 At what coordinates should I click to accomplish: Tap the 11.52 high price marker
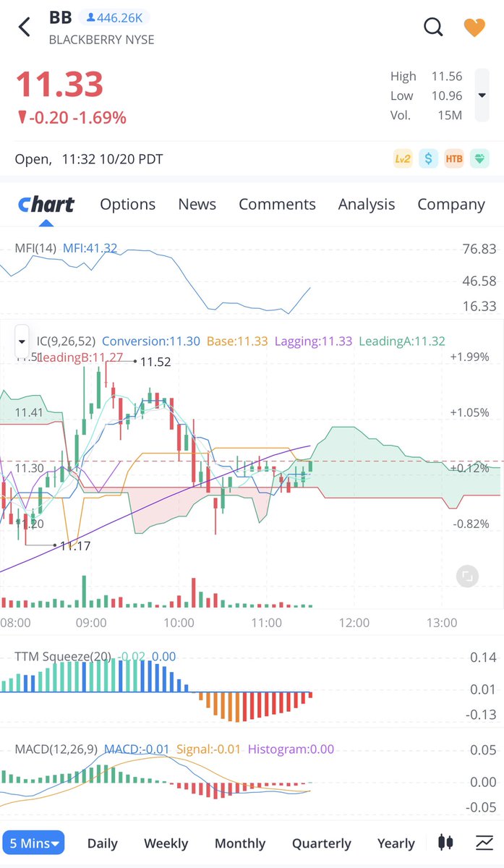(x=155, y=362)
